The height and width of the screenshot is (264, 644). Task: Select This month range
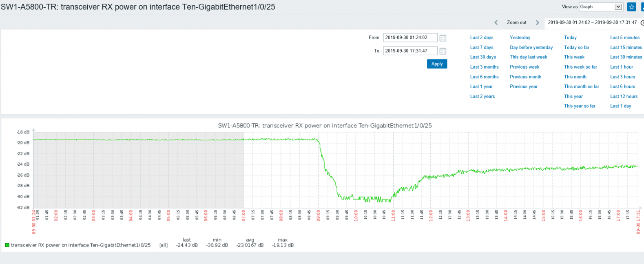[x=575, y=77]
